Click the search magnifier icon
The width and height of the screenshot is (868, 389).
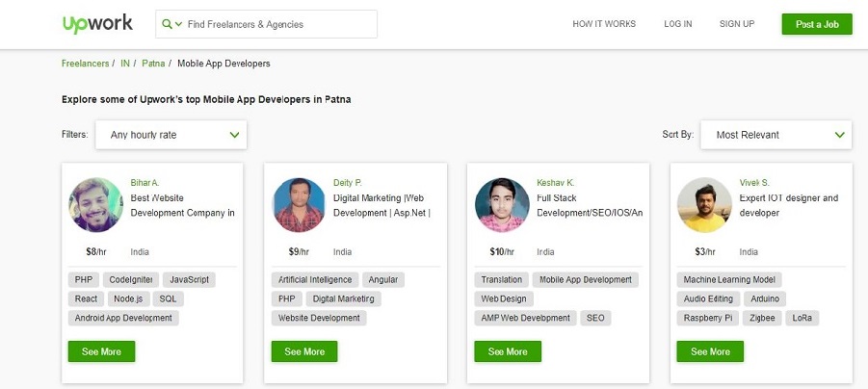click(167, 24)
